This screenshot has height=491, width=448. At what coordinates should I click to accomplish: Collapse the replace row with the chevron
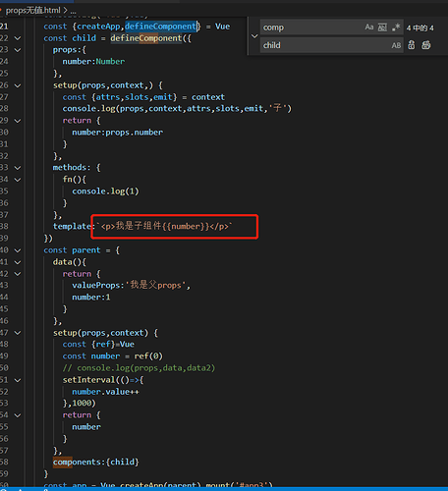click(254, 36)
